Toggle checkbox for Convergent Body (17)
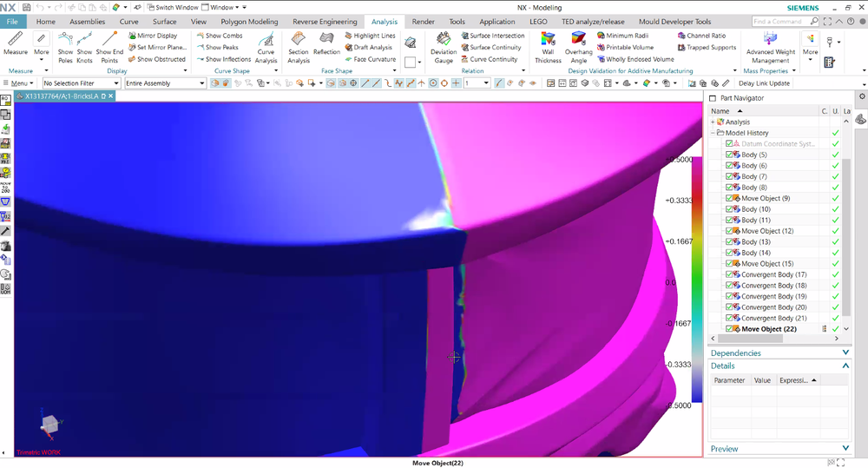The image size is (868, 468). (x=729, y=274)
